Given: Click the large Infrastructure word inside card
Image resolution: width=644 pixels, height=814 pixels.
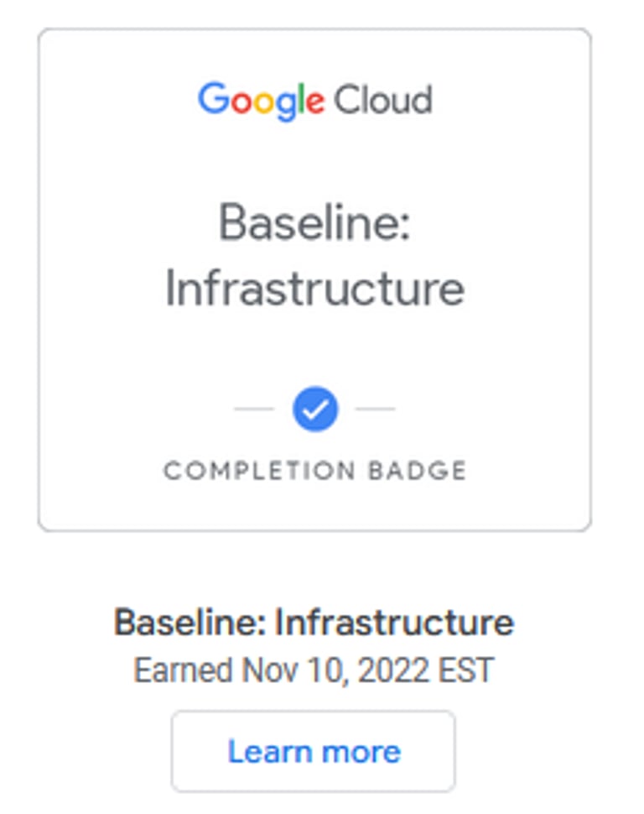Looking at the screenshot, I should (314, 288).
